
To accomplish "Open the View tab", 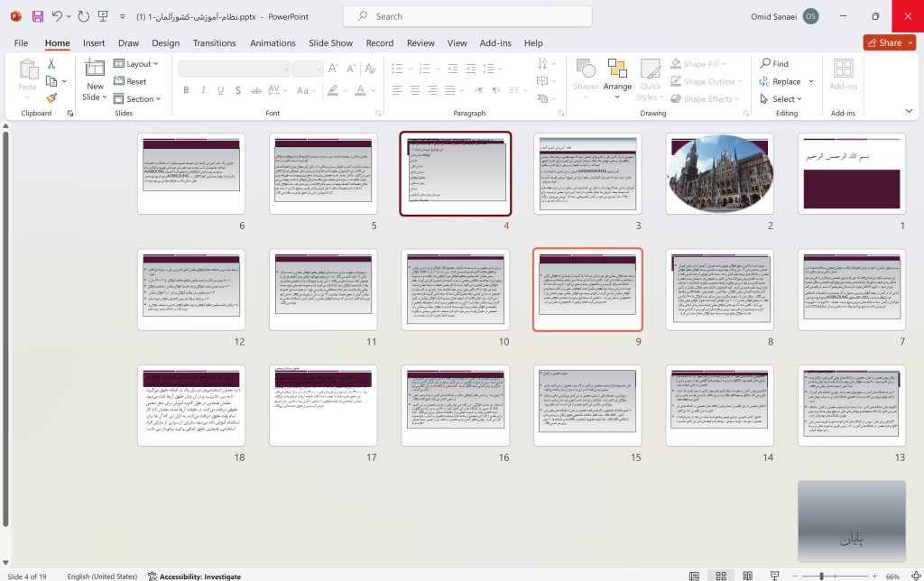I will point(457,43).
